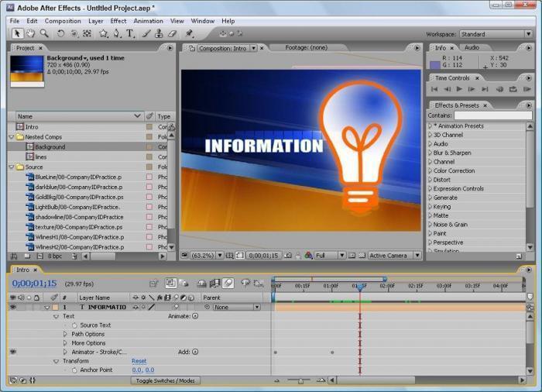This screenshot has width=542, height=392.
Task: Toggle the transparency grid button
Action: point(362,256)
